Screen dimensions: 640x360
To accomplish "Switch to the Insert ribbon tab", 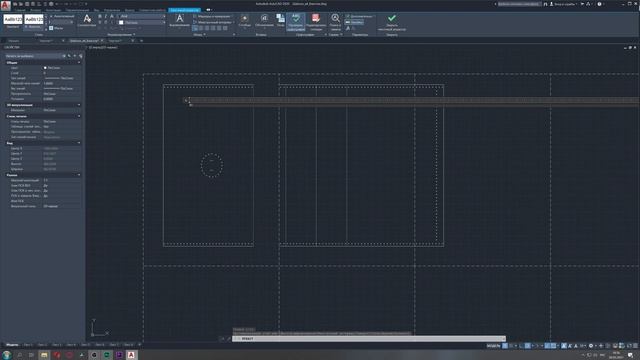I will 36,10.
